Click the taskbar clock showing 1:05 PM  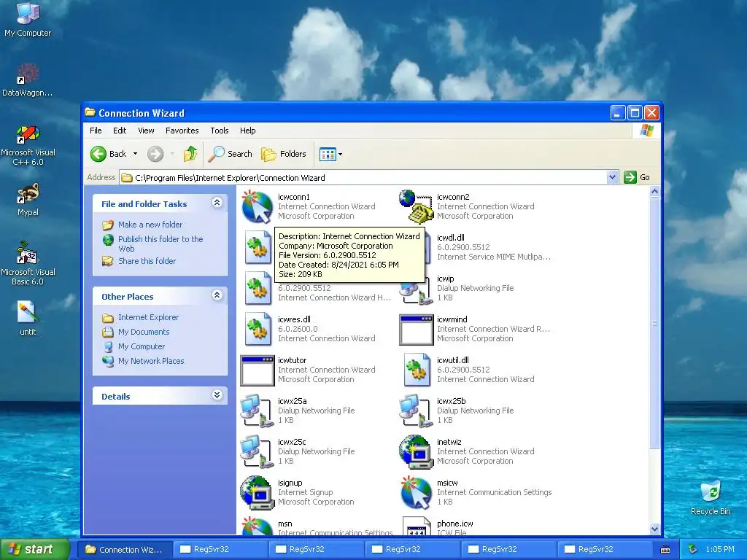click(x=720, y=550)
